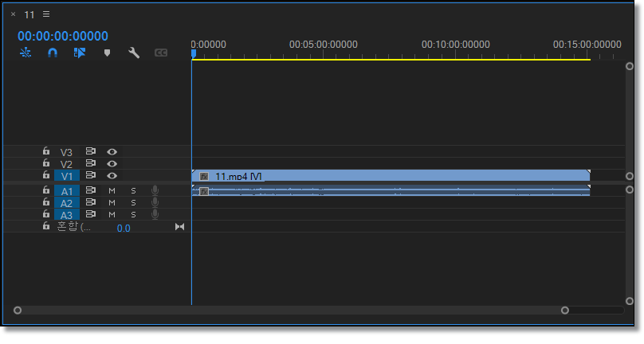Hide track V3 output with eye icon

click(112, 152)
